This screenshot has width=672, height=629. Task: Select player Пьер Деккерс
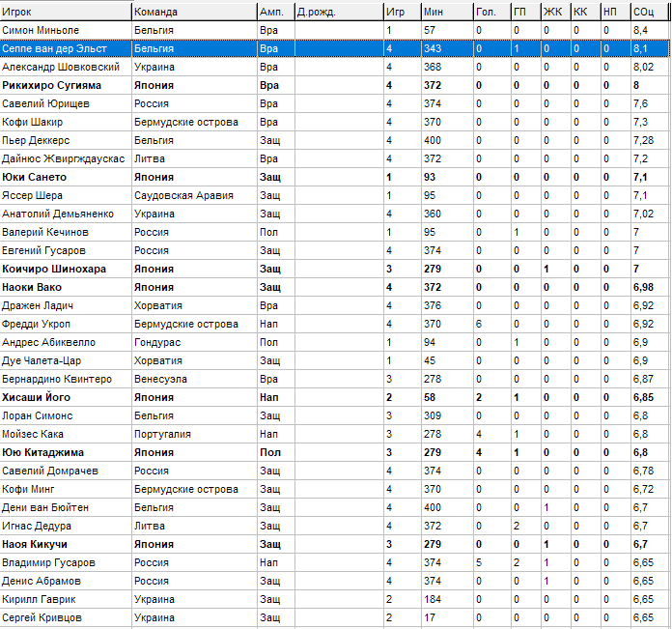[36, 140]
